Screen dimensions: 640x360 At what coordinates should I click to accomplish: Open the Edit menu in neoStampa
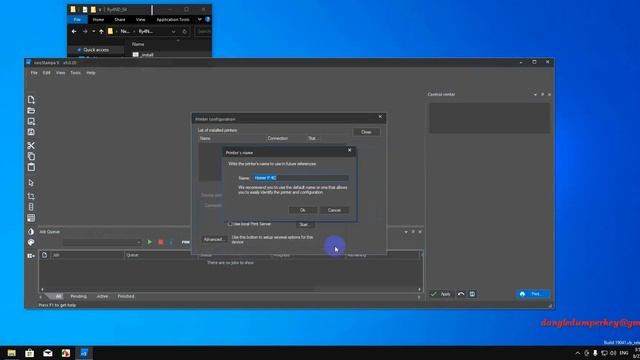[47, 73]
